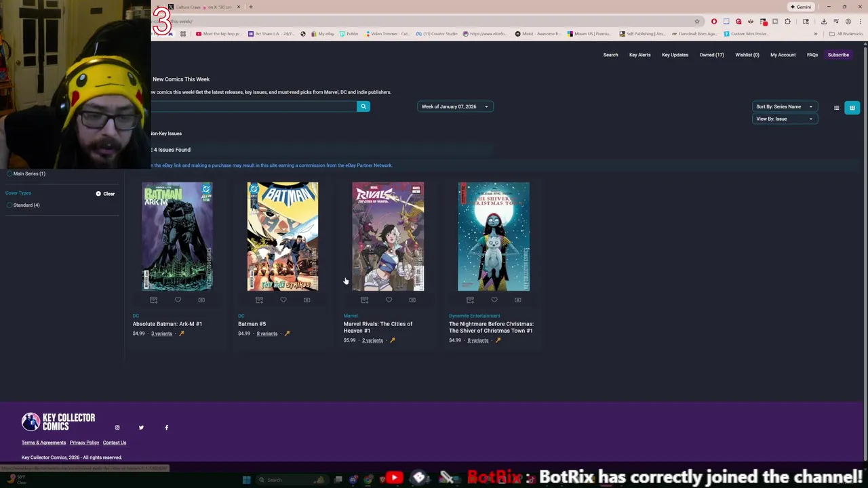Show 8 variants of Nightmare Before Christmas #1
The image size is (868, 488).
click(477, 340)
